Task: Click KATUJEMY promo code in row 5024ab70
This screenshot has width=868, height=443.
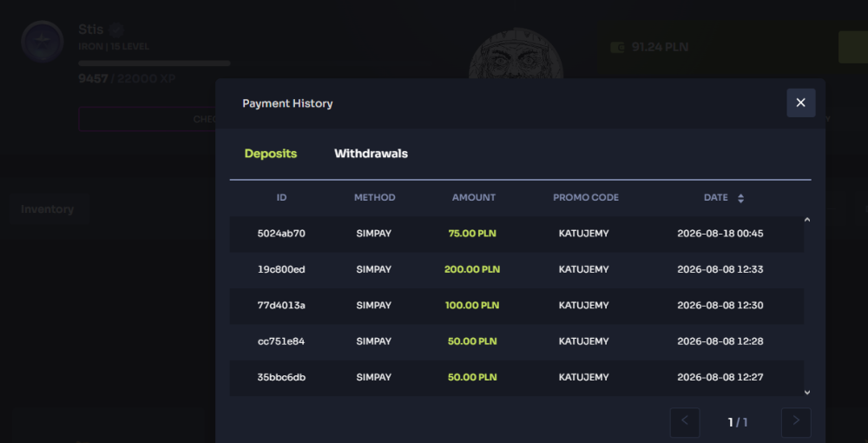Action: (583, 234)
